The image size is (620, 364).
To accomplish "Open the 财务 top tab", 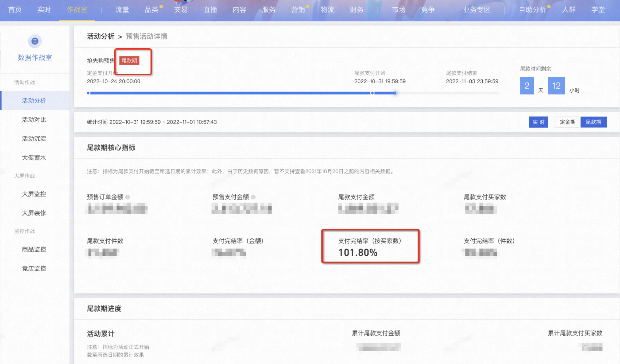I will click(356, 10).
